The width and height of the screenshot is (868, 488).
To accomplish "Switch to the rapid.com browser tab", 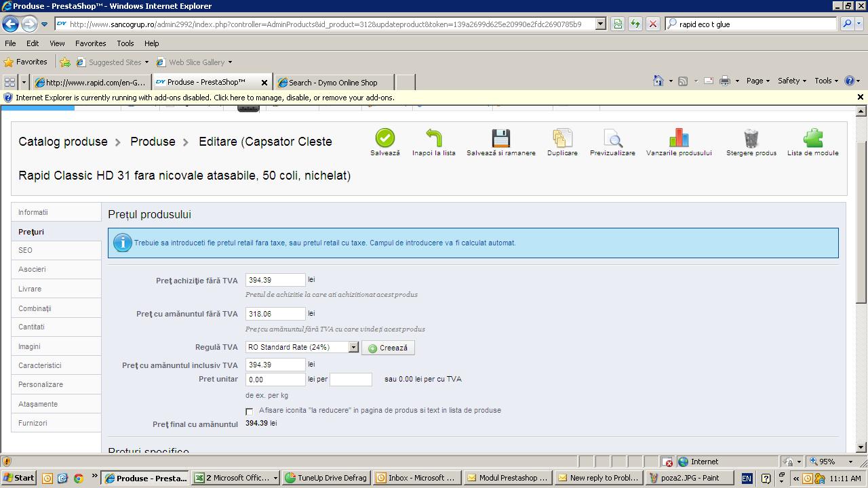I will [x=92, y=82].
